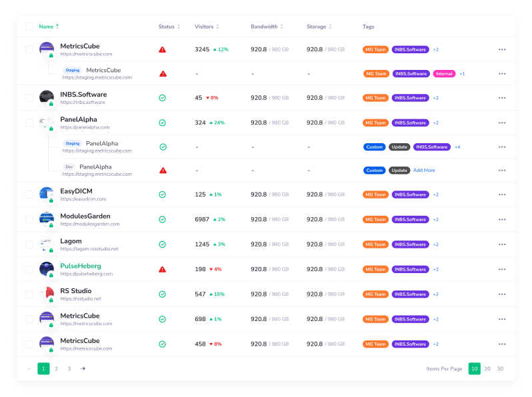Image resolution: width=532 pixels, height=397 pixels.
Task: Sort table by Storage column
Action: pyautogui.click(x=319, y=27)
